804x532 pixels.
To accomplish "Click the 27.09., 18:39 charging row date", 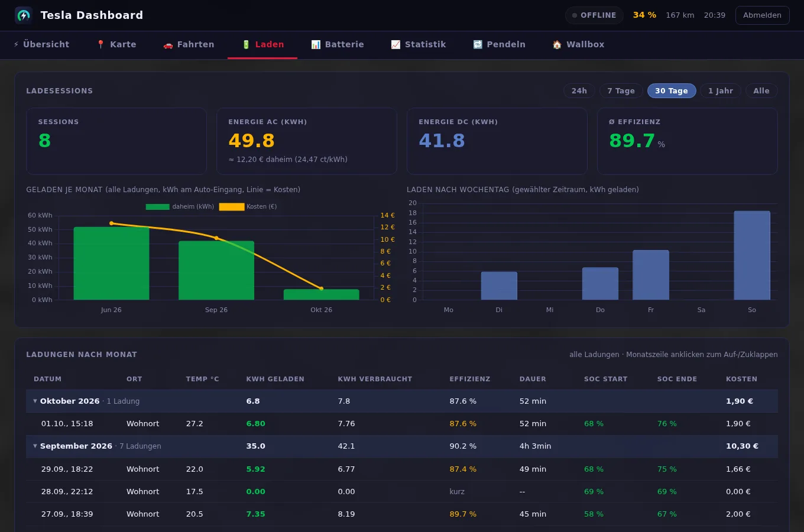I will click(67, 514).
